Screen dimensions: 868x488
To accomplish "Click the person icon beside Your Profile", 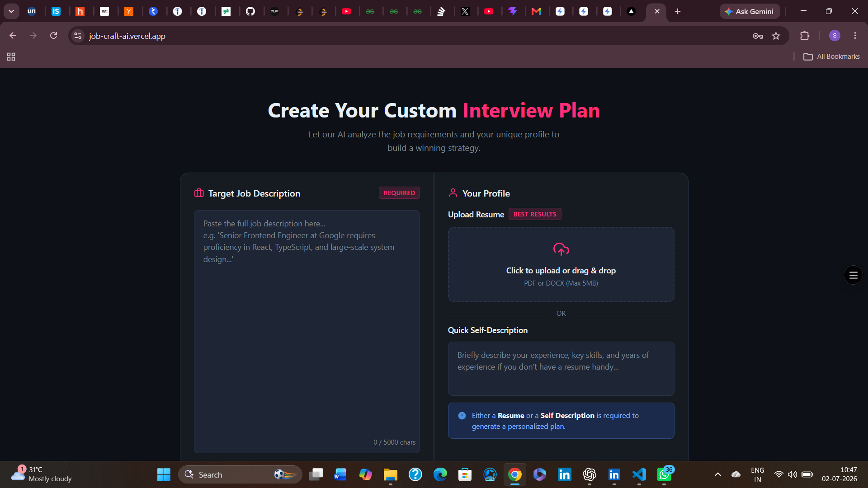I will pyautogui.click(x=453, y=193).
